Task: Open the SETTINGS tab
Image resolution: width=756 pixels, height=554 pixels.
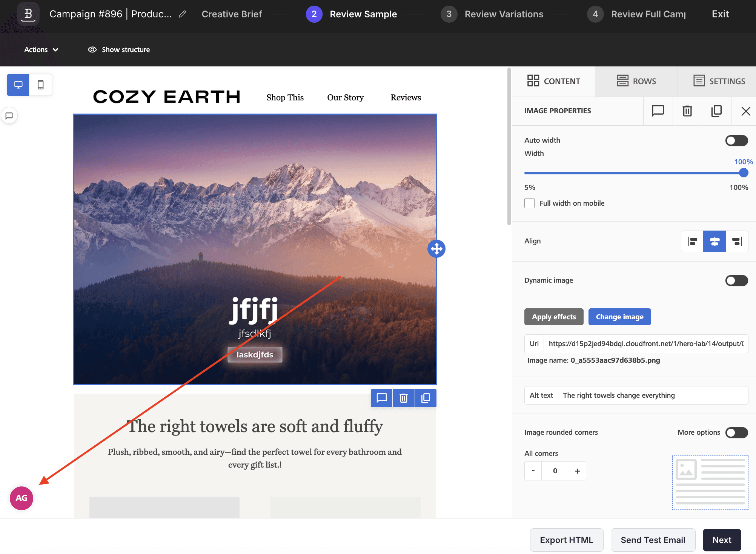Action: pos(719,81)
